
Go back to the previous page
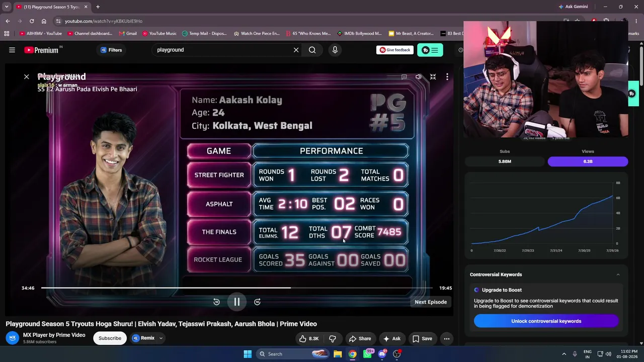(x=8, y=21)
